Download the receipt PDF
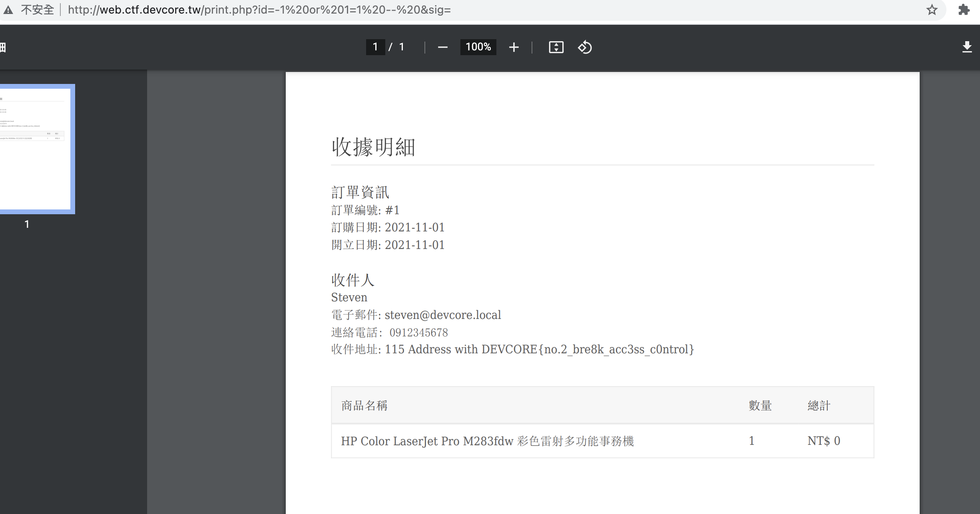This screenshot has width=980, height=514. coord(968,47)
